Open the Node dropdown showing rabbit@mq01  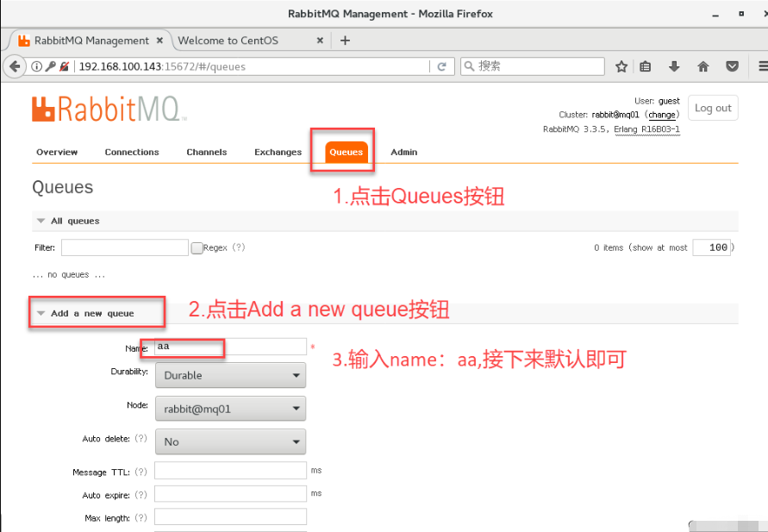(230, 409)
